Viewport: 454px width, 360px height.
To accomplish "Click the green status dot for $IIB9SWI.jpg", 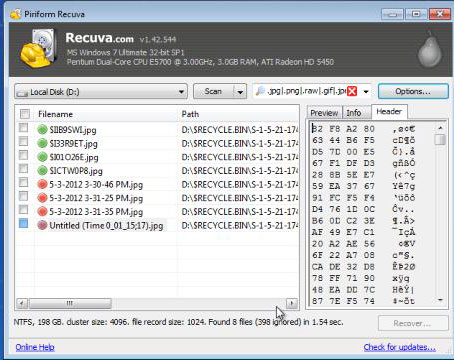I will [42, 129].
